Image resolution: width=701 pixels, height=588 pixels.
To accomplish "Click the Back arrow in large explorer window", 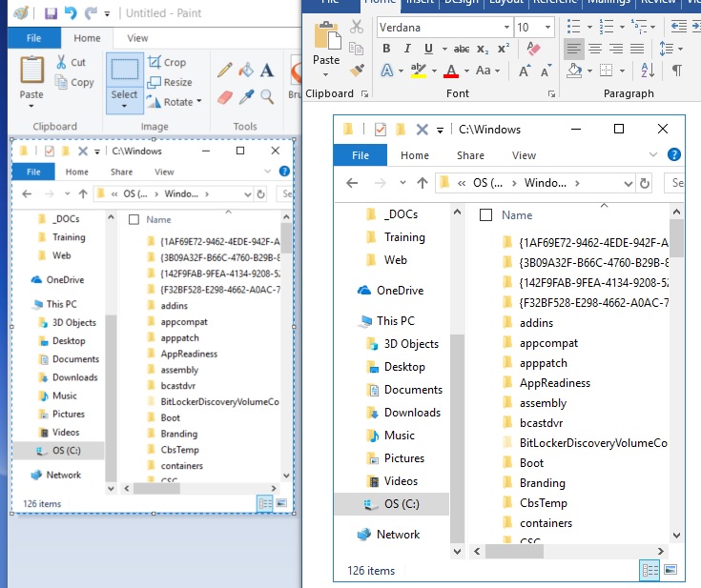I will click(352, 183).
